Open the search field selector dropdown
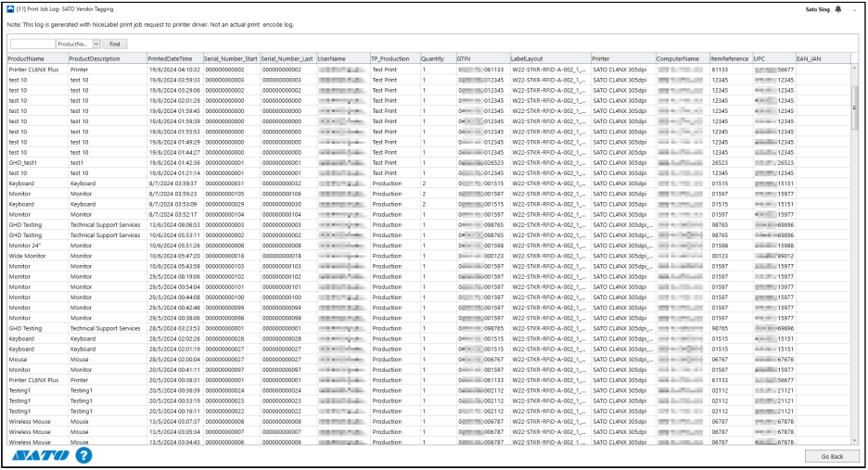The image size is (868, 470). [x=95, y=44]
